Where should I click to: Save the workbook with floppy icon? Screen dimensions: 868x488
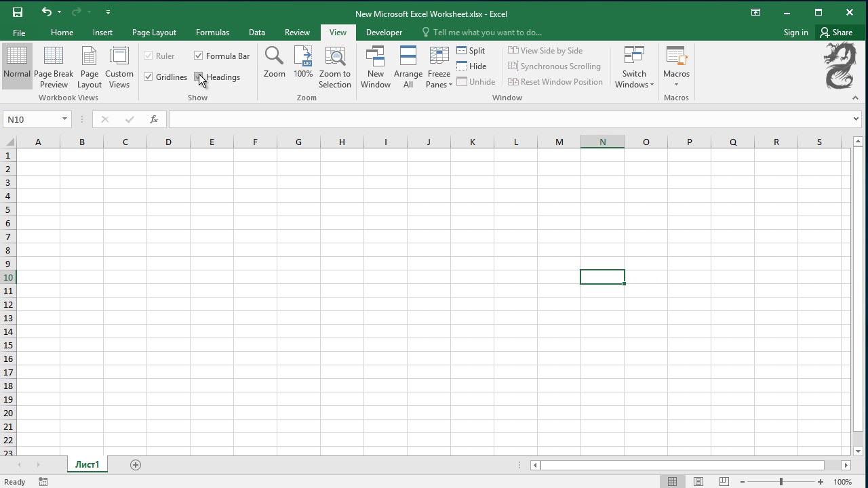tap(18, 12)
